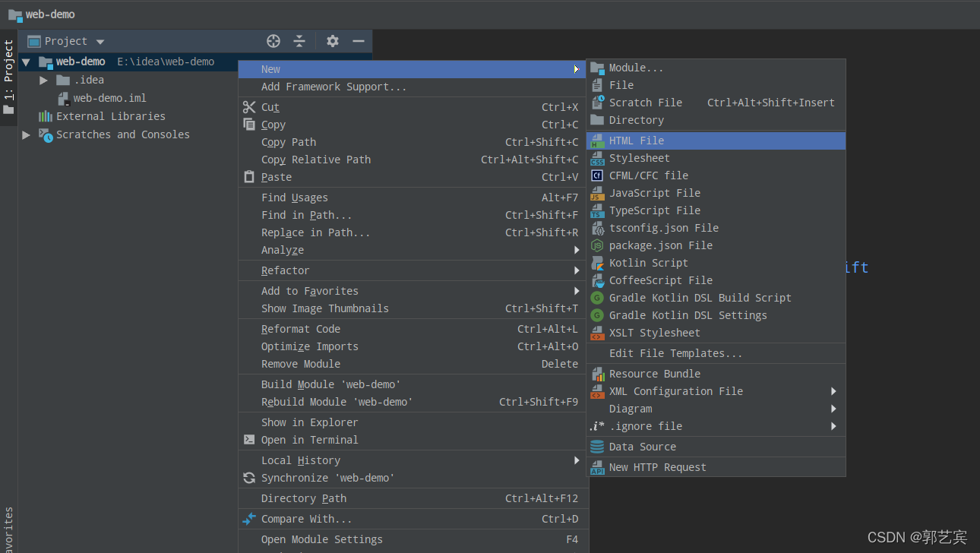This screenshot has height=553, width=980.
Task: Click the Gradle Kotlin DSL Build Script icon
Action: point(597,298)
